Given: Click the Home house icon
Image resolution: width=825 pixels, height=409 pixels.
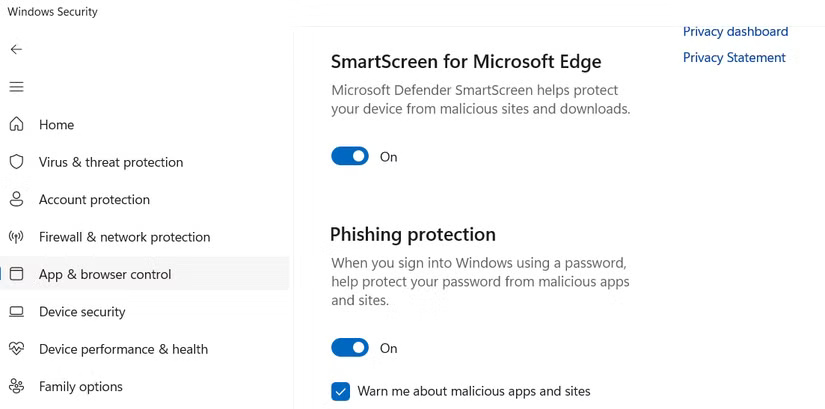Looking at the screenshot, I should click(16, 125).
